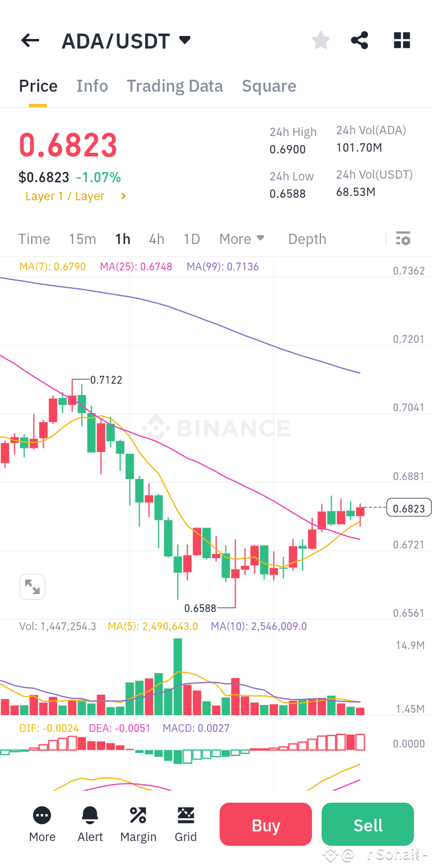Open Margin trading

coord(138,824)
